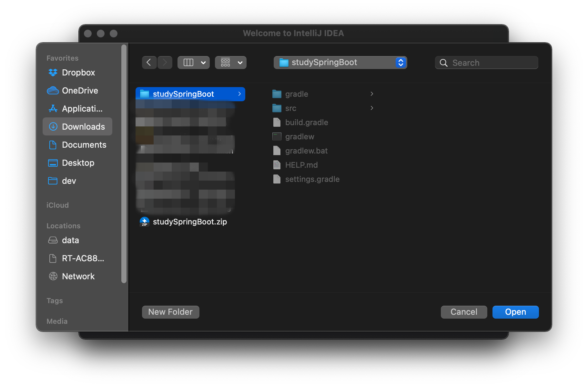Expand the src folder chevron
This screenshot has width=588, height=387.
[372, 108]
